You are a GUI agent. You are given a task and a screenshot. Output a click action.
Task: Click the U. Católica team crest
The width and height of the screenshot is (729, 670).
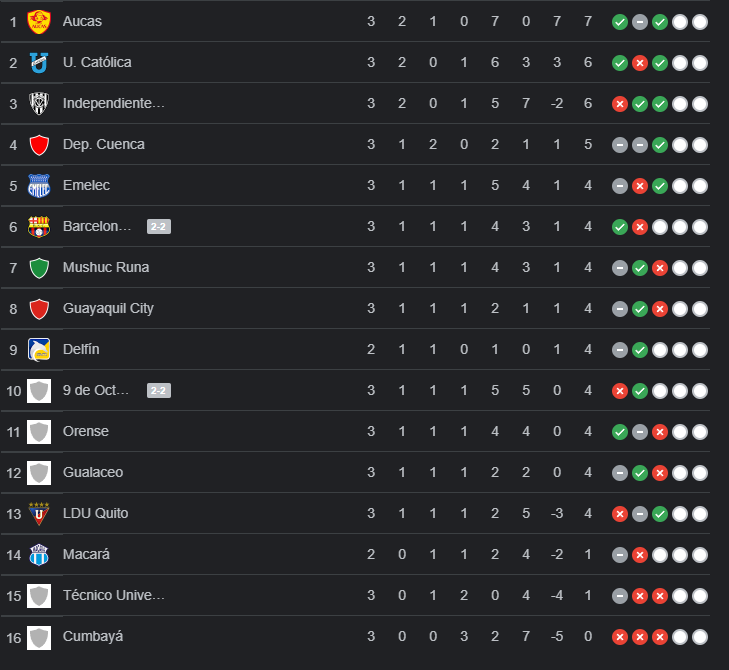39,62
